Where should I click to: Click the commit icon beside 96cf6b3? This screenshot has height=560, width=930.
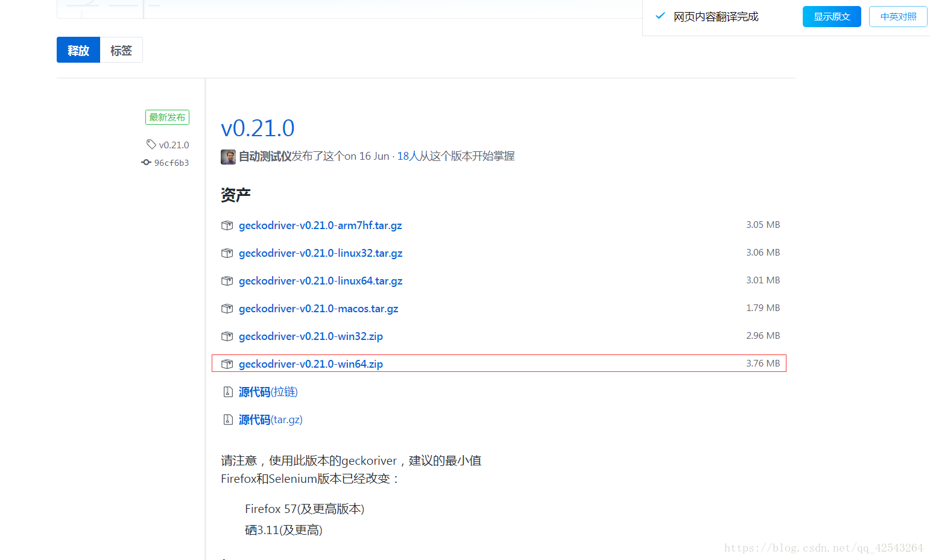pyautogui.click(x=146, y=162)
